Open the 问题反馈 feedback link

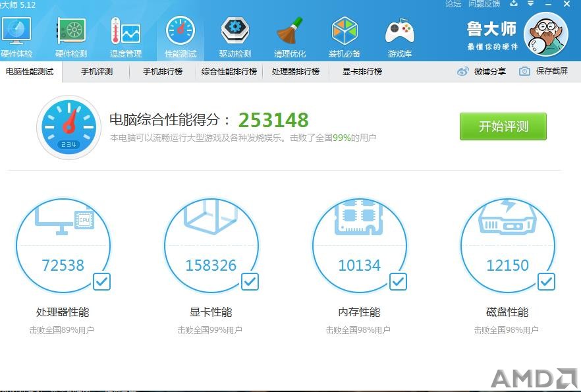(x=484, y=4)
